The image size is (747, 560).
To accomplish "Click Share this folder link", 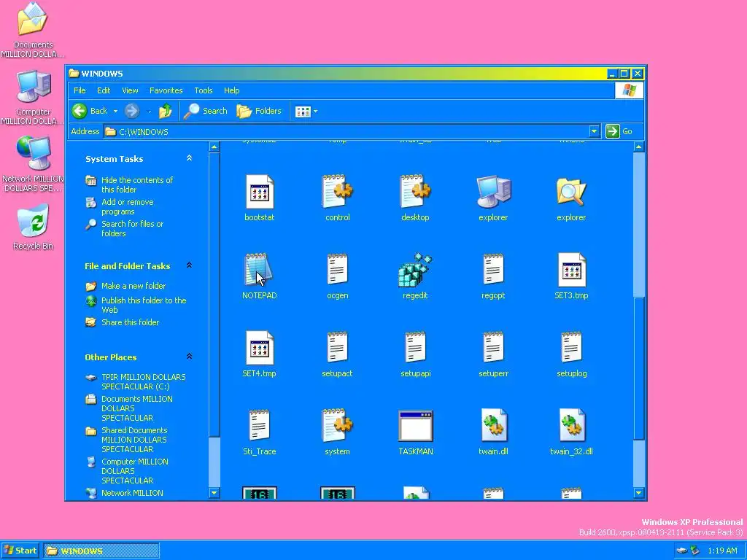I will [130, 322].
